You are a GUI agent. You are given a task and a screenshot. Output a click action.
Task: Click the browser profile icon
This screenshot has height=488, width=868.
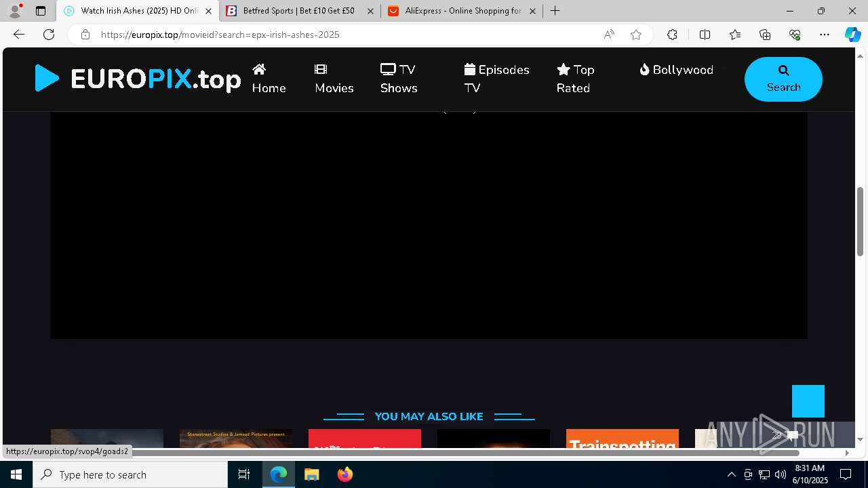click(x=15, y=11)
